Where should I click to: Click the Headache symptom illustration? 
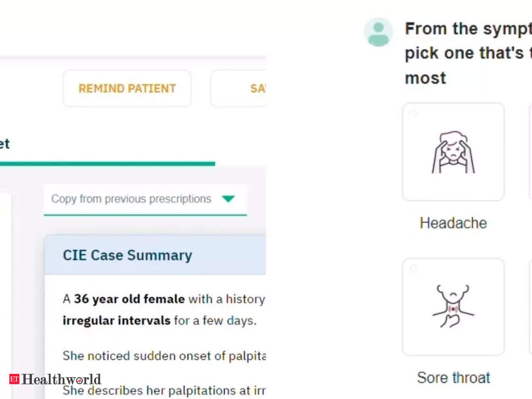(x=453, y=152)
